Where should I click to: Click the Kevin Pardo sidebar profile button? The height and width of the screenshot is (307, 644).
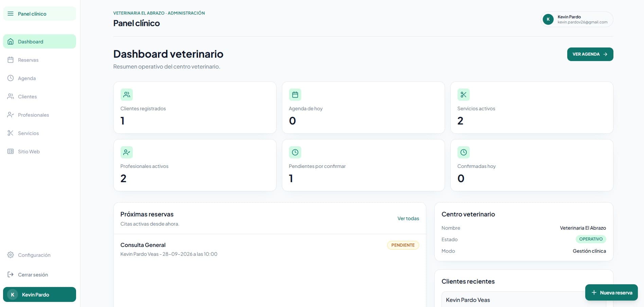click(39, 294)
